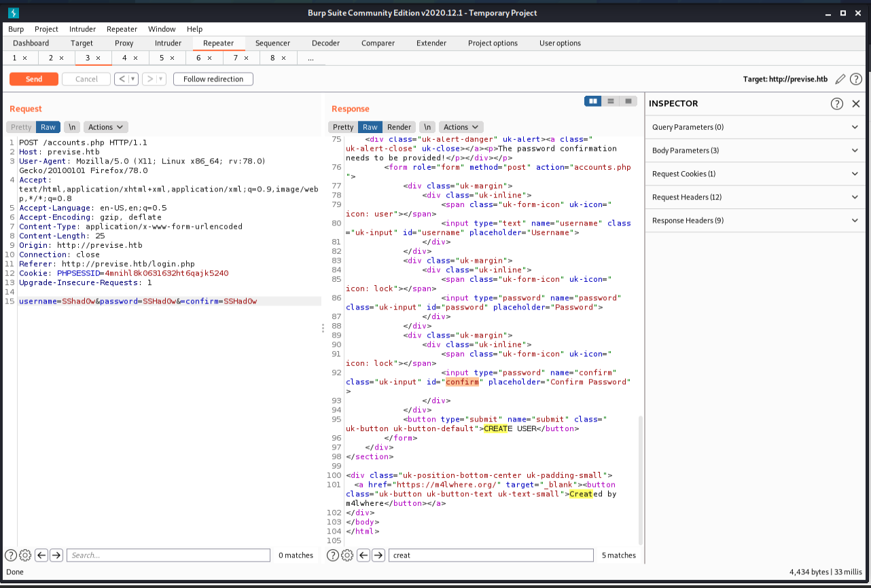Go to previous response search match
Viewport: 871px width, 588px height.
(363, 555)
